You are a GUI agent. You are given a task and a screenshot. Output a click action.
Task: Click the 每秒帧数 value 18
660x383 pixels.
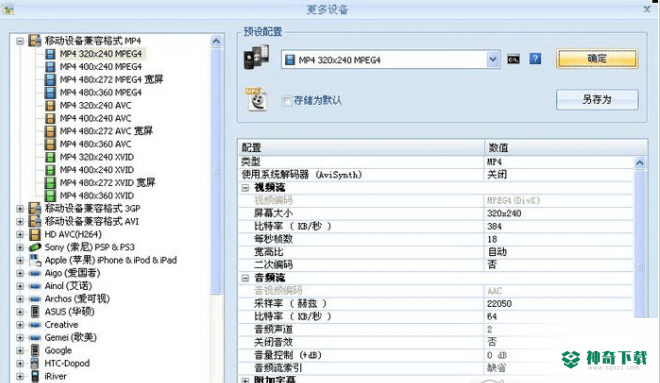(492, 239)
